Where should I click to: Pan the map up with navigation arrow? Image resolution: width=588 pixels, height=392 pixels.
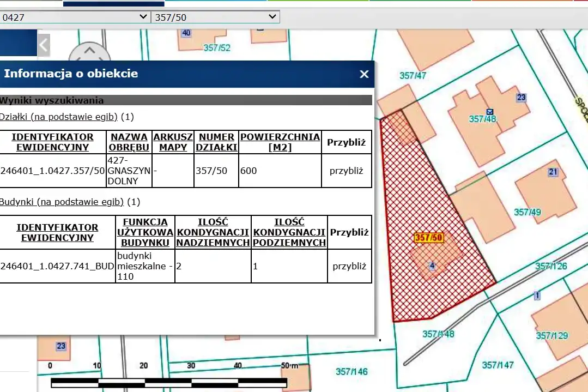coord(89,51)
